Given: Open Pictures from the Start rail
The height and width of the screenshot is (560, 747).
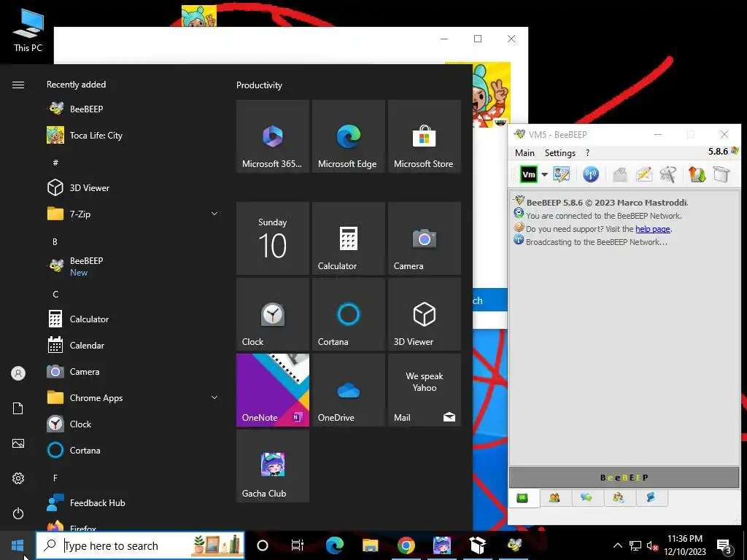Looking at the screenshot, I should pyautogui.click(x=18, y=443).
